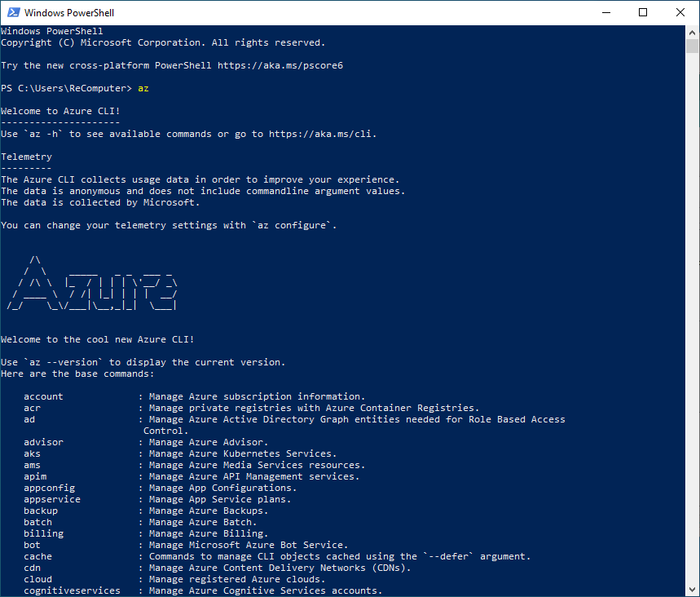Click the scrollbar down arrow
Image resolution: width=700 pixels, height=597 pixels.
coord(692,590)
